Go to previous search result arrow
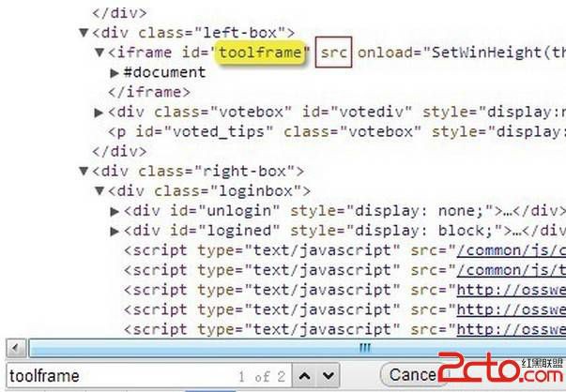 point(304,376)
